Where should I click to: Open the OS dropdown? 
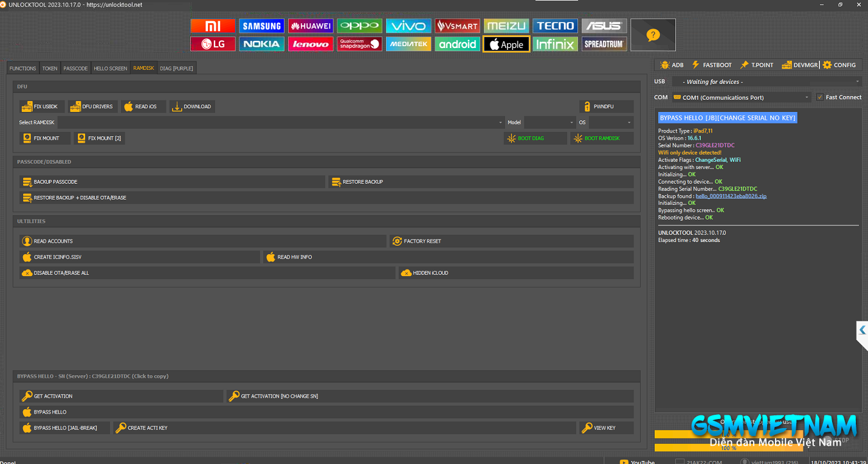click(x=611, y=122)
